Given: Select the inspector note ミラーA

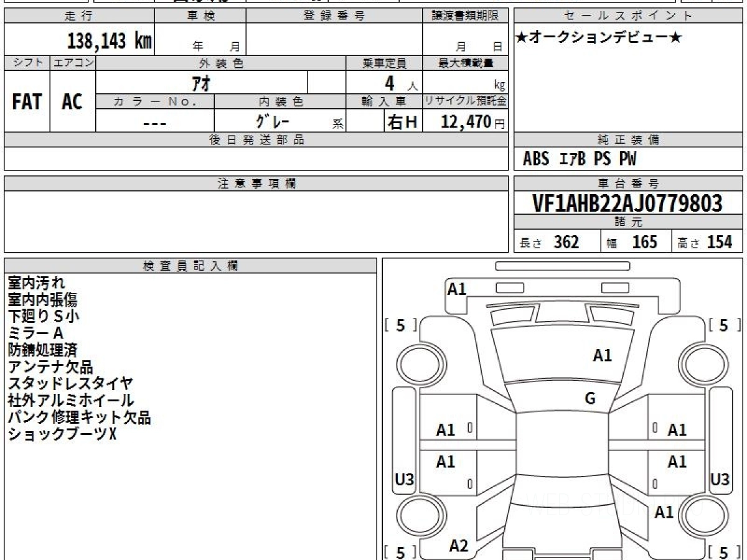Looking at the screenshot, I should [35, 333].
